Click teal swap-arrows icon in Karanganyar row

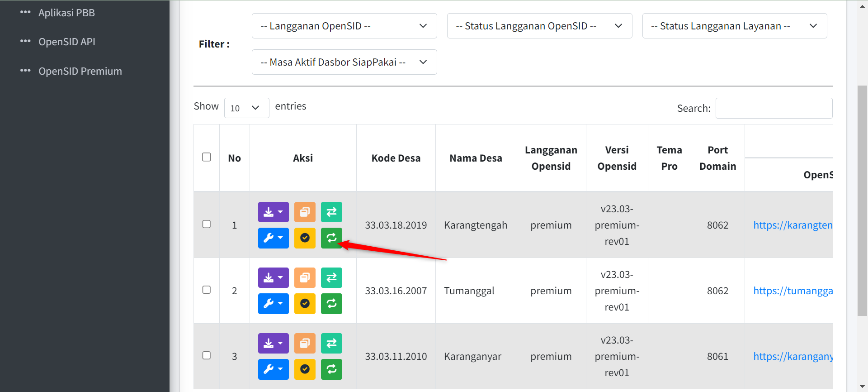331,343
